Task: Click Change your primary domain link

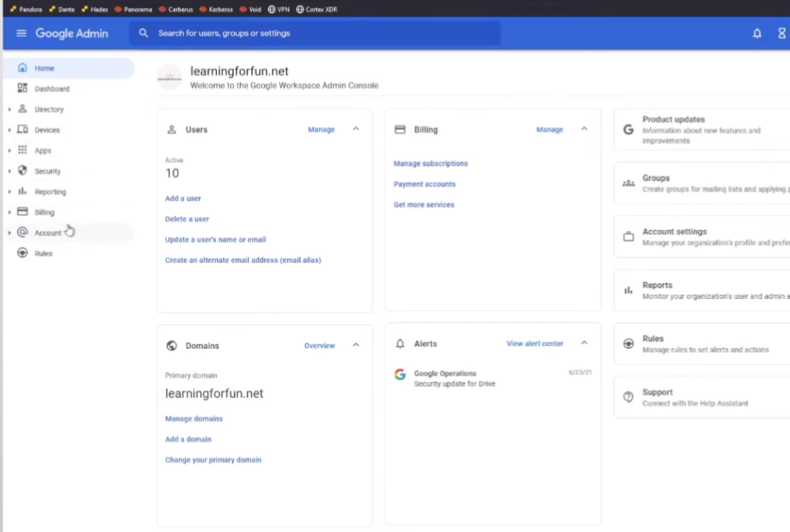Action: tap(213, 460)
